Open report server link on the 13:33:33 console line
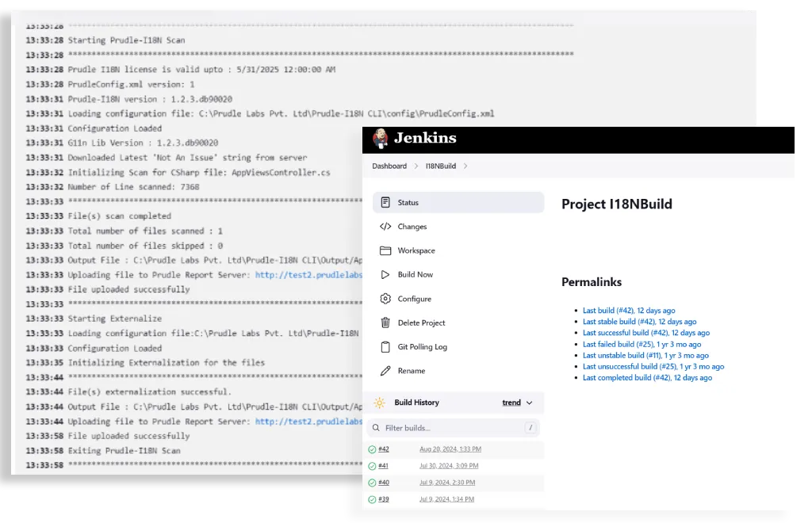 (308, 275)
